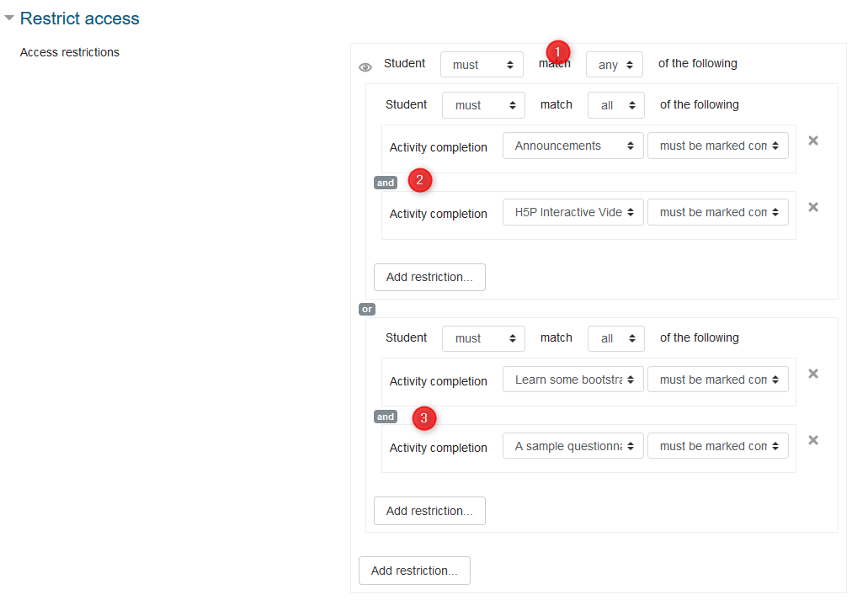Screen dimensions: 868x600
Task: Delete the H5P Interactive Video restriction
Action: [813, 207]
